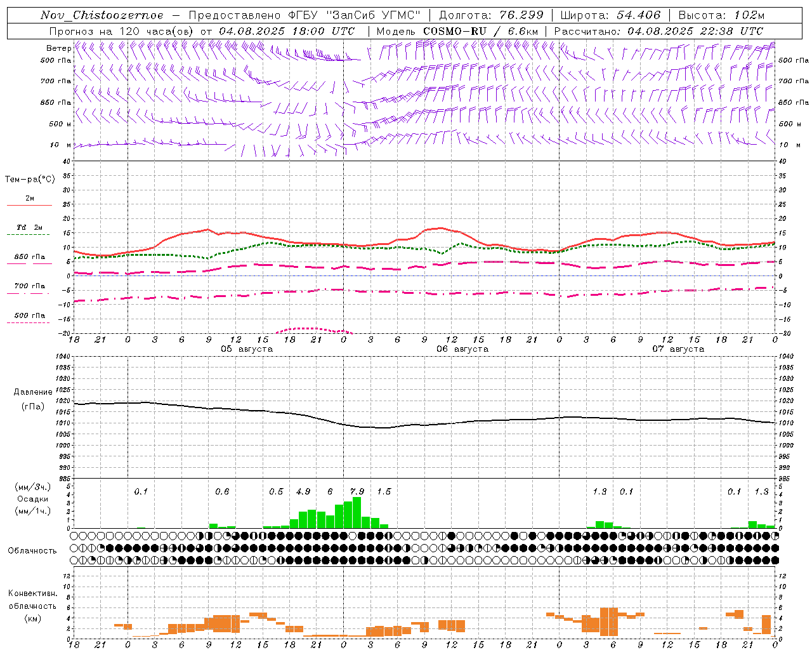Click the (мм/1ч.) precipitation unit label
Screen dimensions: 812x650
[33, 511]
